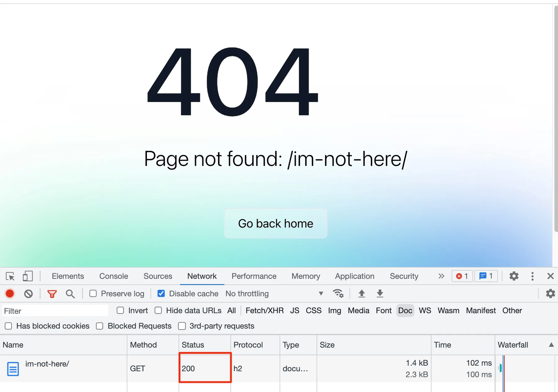Check the Invert filter checkbox

point(120,310)
